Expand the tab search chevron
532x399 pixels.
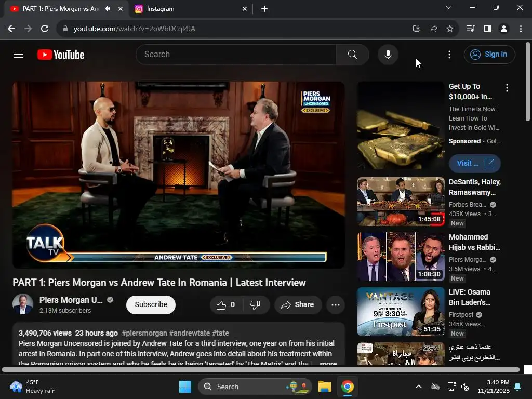point(448,7)
